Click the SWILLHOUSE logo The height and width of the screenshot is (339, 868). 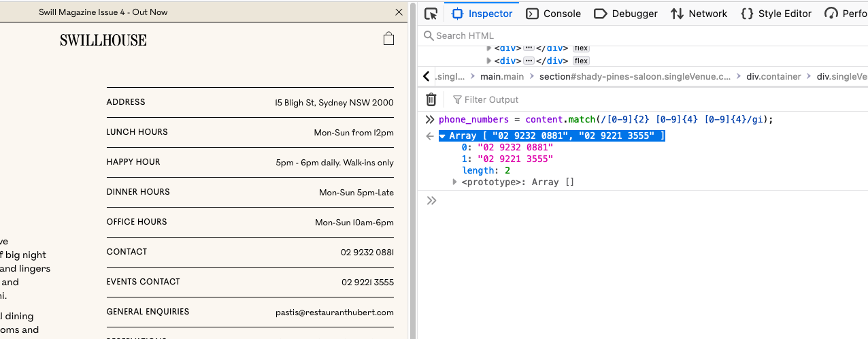point(103,40)
